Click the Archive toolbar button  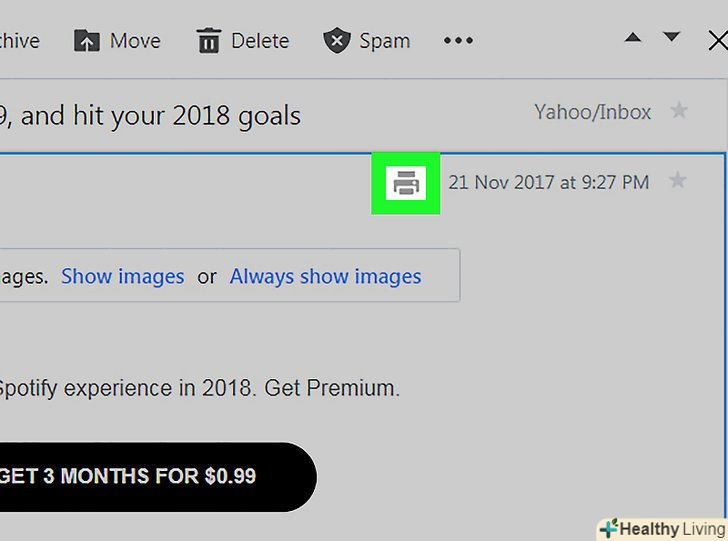[x=20, y=41]
